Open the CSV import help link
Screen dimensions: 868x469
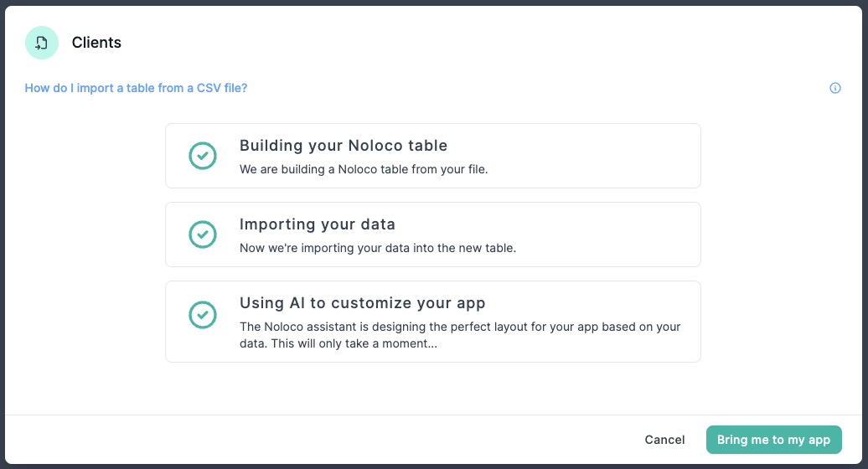point(136,88)
